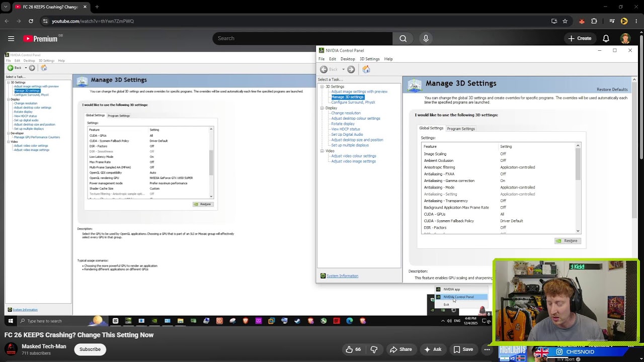Click the Ask button under the video
Image resolution: width=644 pixels, height=362 pixels.
(x=433, y=349)
